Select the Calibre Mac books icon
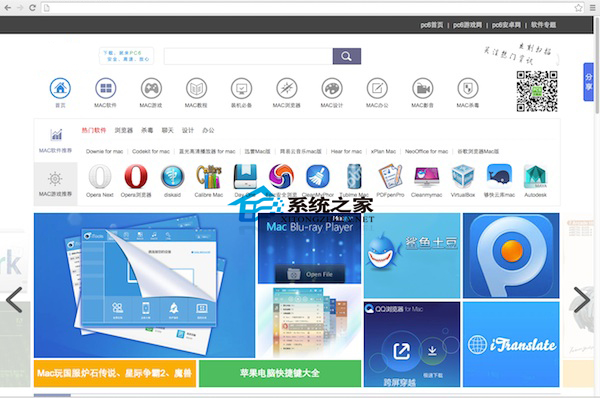The image size is (600, 398). click(x=209, y=176)
